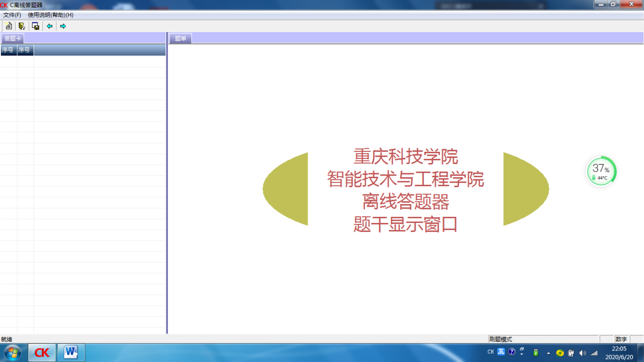
Task: Click the 就绪 status bar text
Action: coord(7,339)
